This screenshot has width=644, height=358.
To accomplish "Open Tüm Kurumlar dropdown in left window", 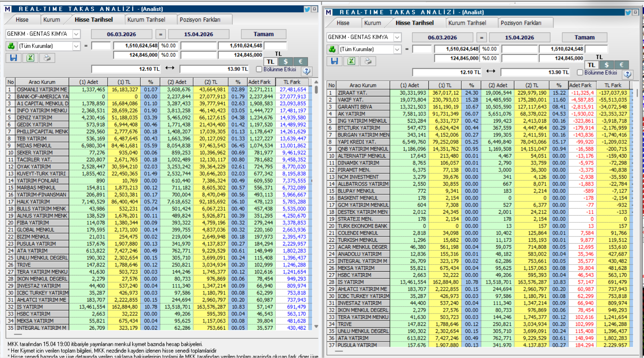I will [x=76, y=46].
